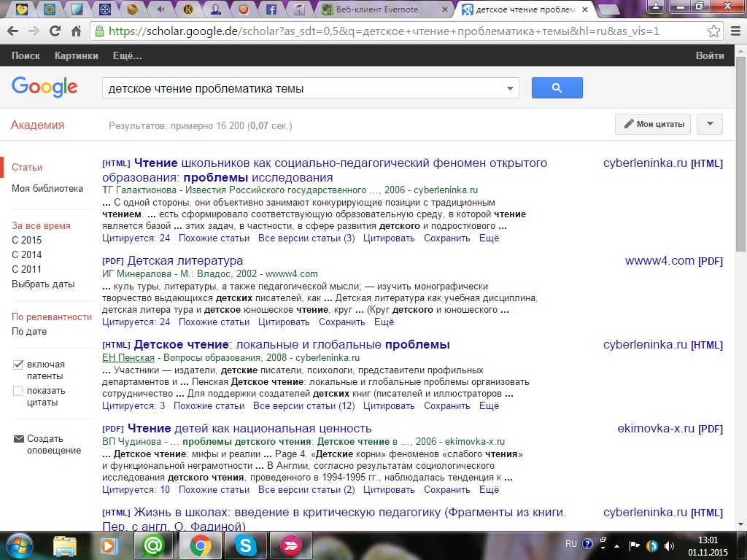This screenshot has width=747, height=560.
Task: Click Ещё under Детская литература result
Action: 384,322
